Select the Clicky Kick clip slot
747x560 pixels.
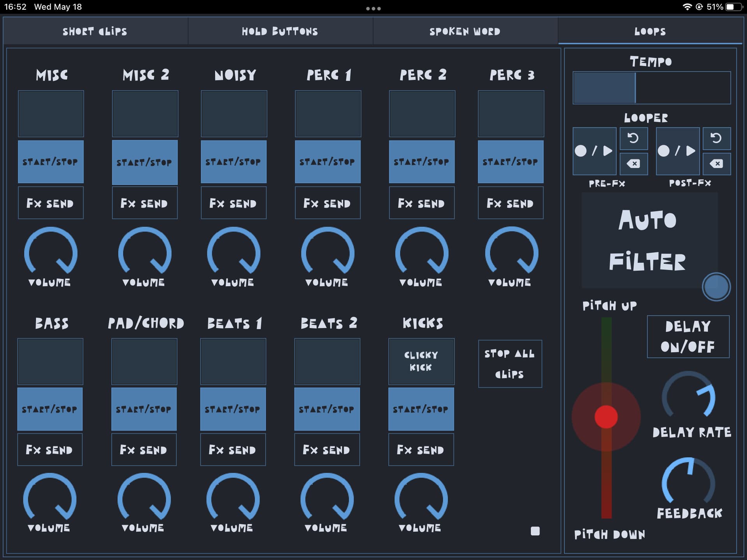[421, 361]
